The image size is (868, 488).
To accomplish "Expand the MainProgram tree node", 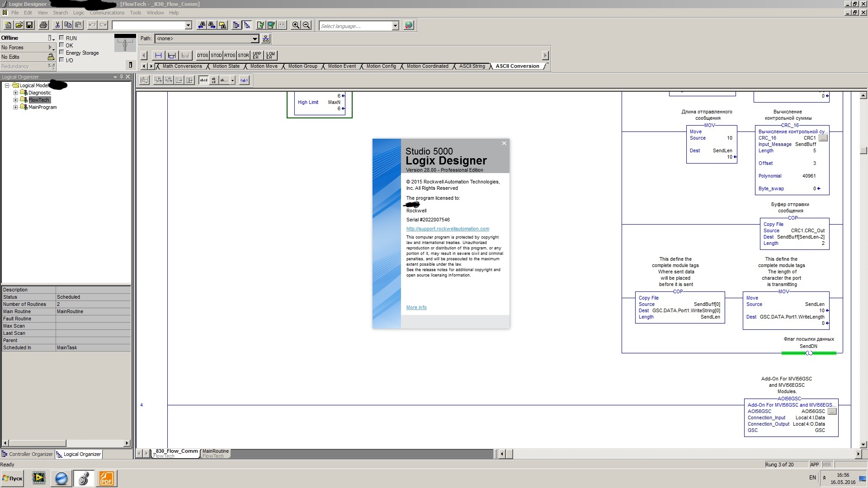I will click(x=16, y=107).
